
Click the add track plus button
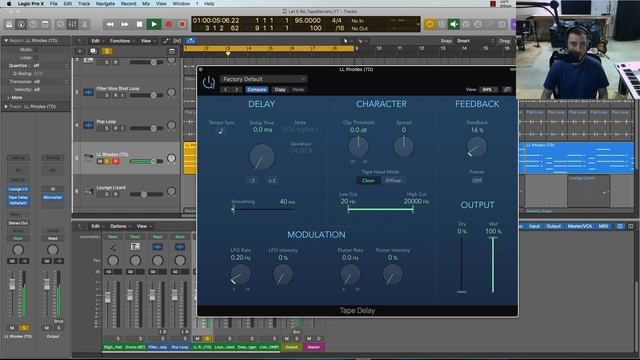pos(80,51)
